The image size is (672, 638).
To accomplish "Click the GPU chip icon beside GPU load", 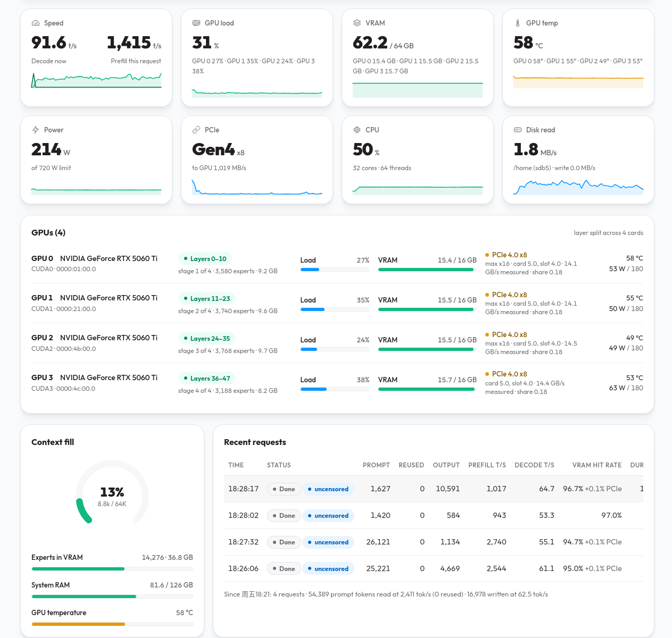I will [x=196, y=23].
